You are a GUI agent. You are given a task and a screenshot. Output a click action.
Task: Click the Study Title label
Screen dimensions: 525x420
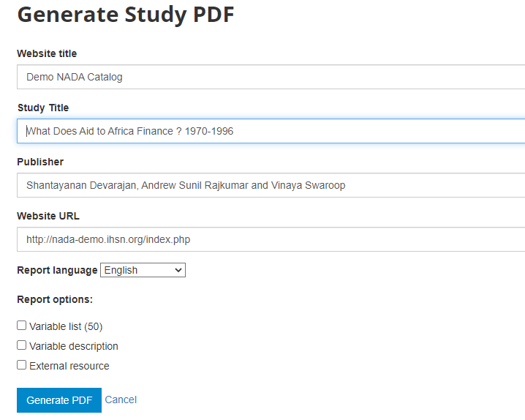(43, 108)
